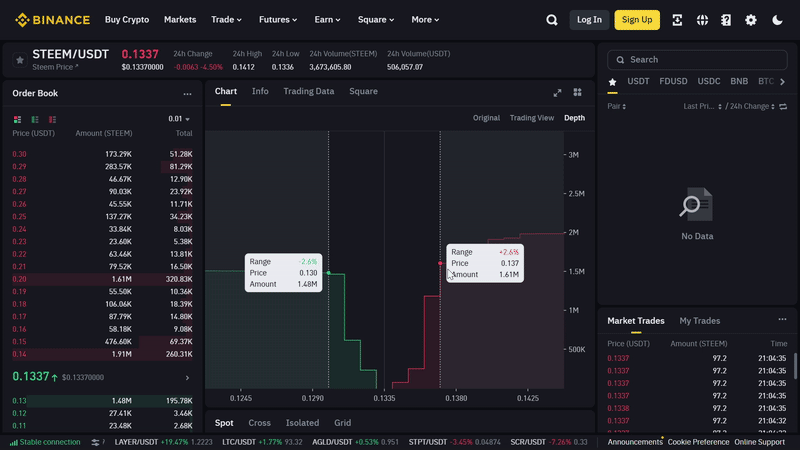Open the chart layout grid icon
800x450 pixels.
pyautogui.click(x=577, y=92)
